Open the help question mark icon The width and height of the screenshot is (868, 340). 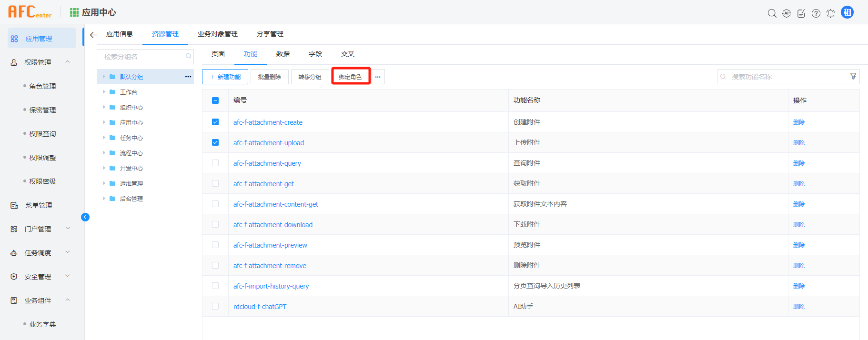816,13
